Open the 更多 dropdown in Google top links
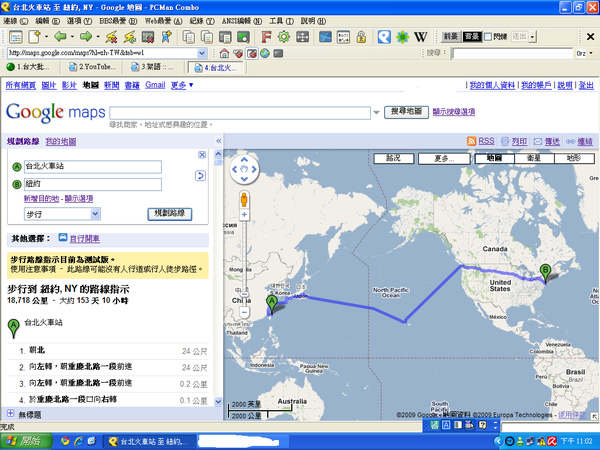 pyautogui.click(x=182, y=85)
